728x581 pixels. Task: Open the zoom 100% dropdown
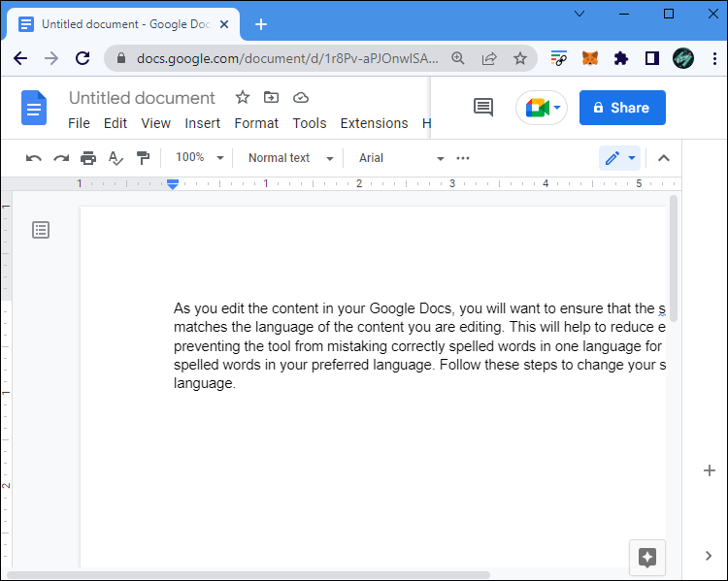(199, 158)
